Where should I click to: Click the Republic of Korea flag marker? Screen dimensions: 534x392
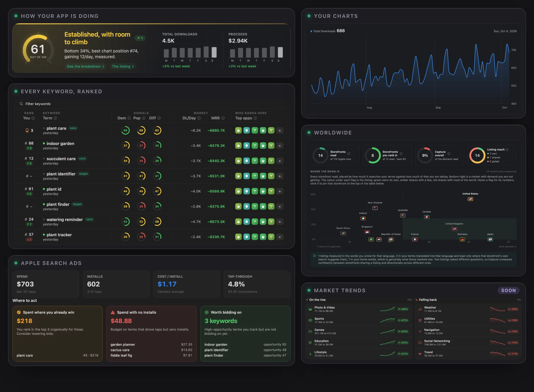click(x=391, y=239)
